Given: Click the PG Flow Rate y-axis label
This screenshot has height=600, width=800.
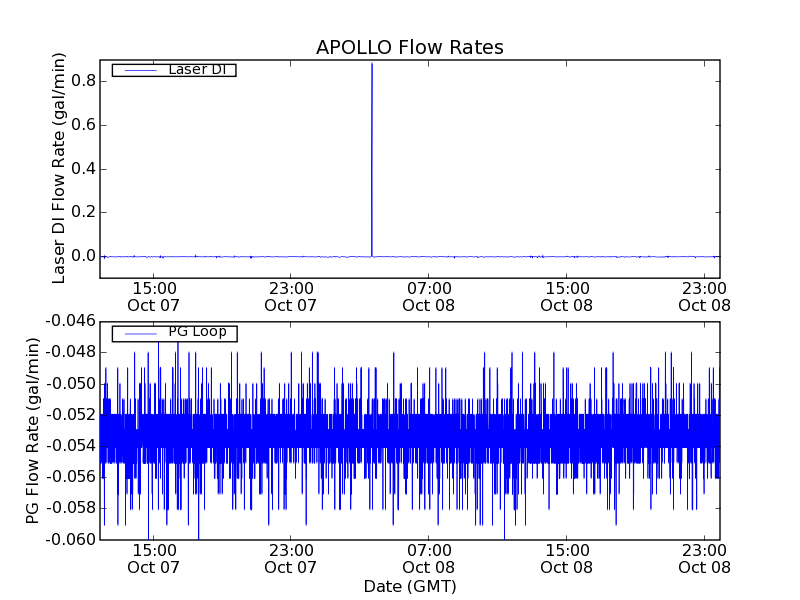Looking at the screenshot, I should tap(34, 430).
